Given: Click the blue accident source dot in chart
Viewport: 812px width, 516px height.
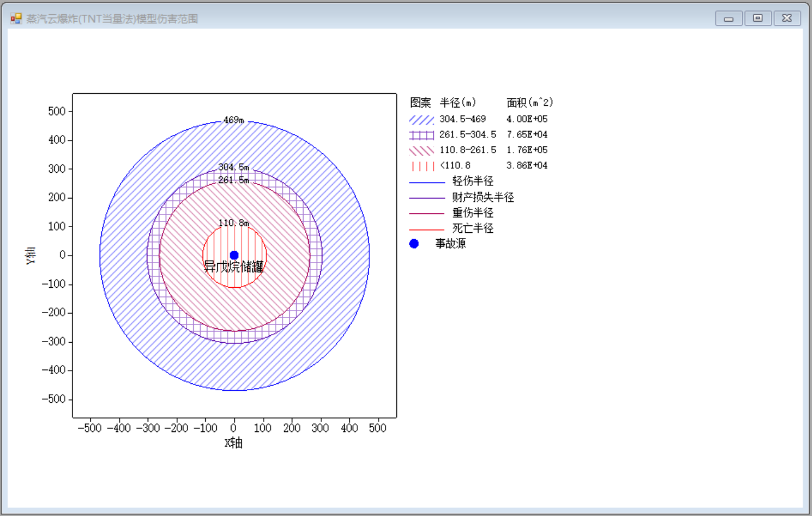Looking at the screenshot, I should click(x=234, y=255).
